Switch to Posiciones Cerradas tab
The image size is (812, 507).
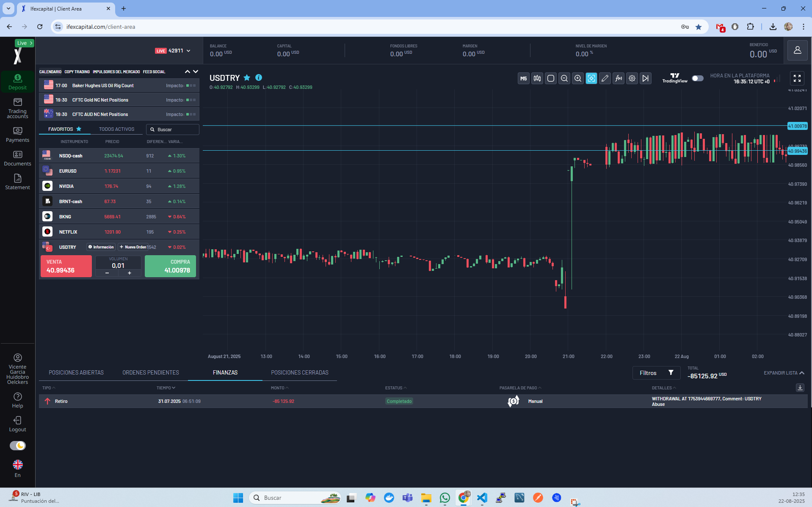click(x=299, y=372)
